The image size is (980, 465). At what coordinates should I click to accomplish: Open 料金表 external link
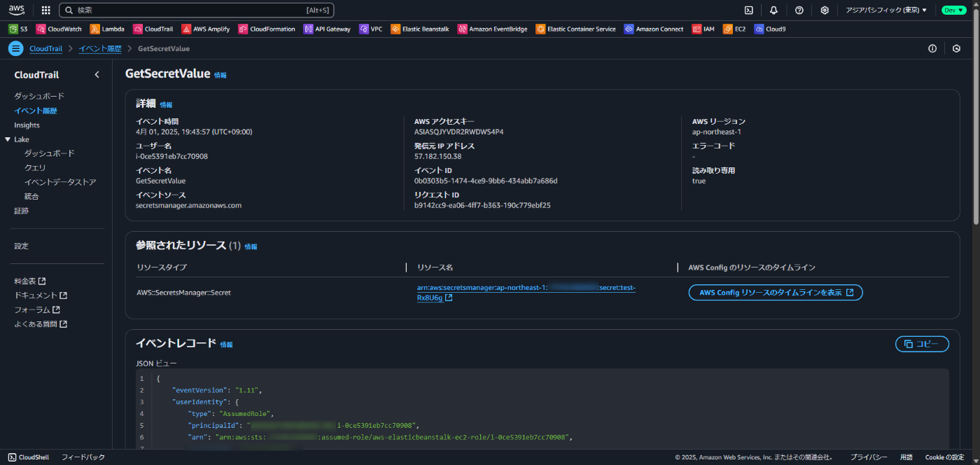tap(30, 281)
